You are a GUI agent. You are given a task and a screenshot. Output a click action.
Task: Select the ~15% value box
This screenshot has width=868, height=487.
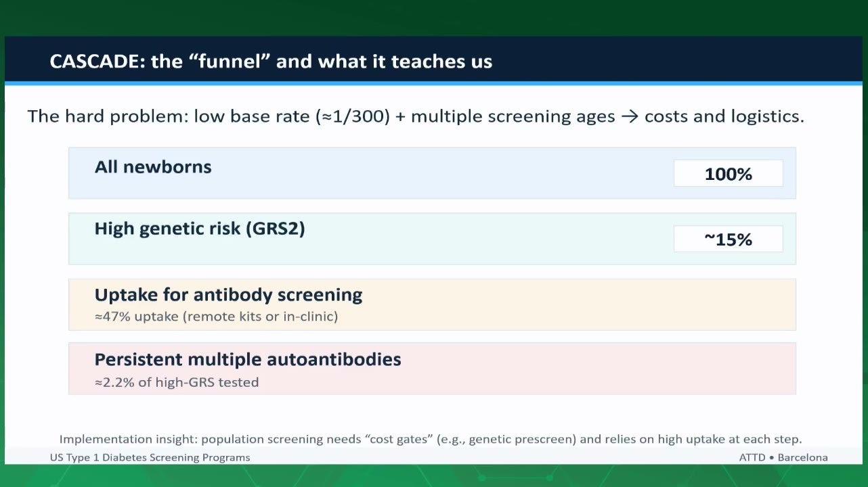point(729,239)
